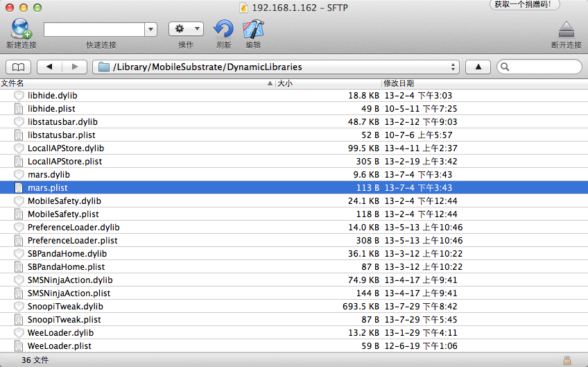Open the path dropdown for DynamicLibraries

click(x=276, y=67)
